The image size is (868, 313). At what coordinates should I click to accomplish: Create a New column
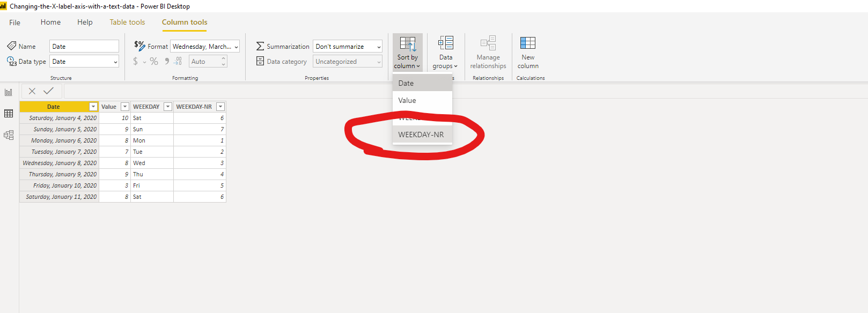(x=528, y=53)
